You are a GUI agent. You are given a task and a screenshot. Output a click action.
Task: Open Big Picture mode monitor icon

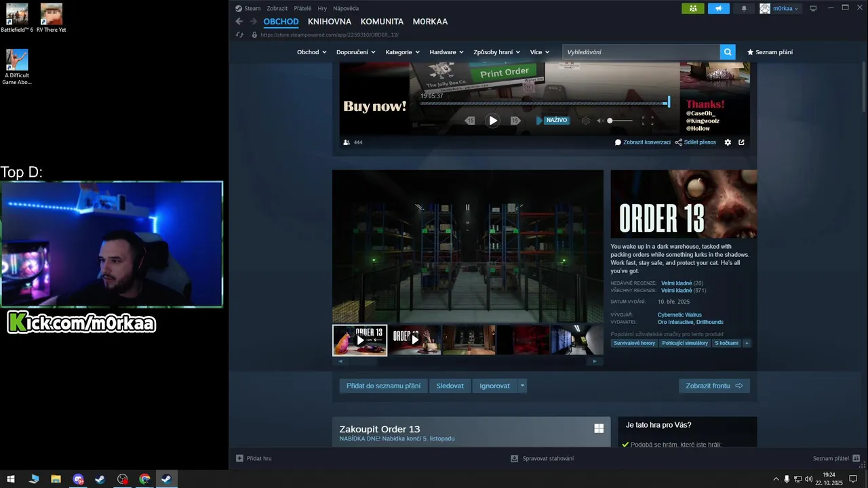point(813,9)
